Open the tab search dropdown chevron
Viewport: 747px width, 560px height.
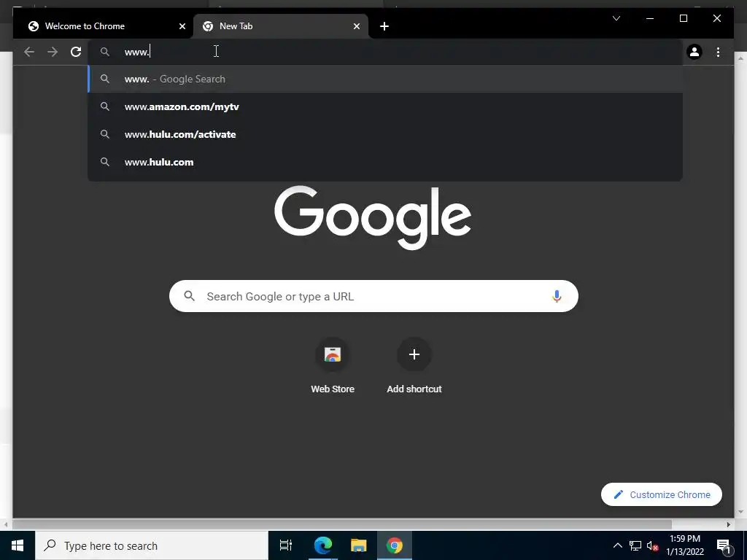pos(616,18)
